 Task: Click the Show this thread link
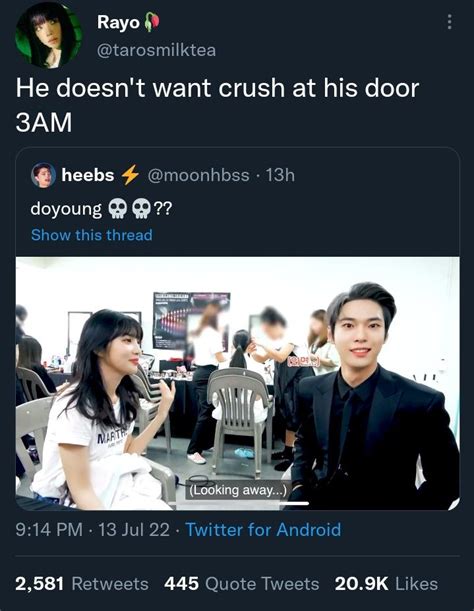pos(92,235)
